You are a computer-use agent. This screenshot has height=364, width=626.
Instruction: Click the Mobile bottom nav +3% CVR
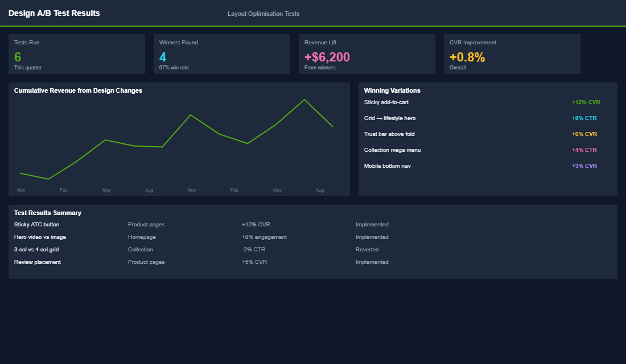584,166
